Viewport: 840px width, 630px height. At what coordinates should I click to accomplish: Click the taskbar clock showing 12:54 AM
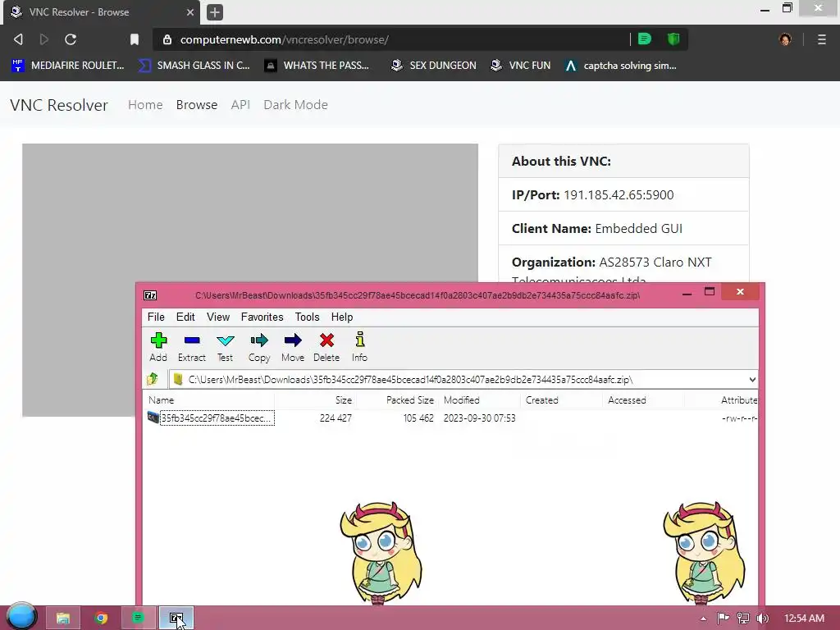pyautogui.click(x=804, y=619)
